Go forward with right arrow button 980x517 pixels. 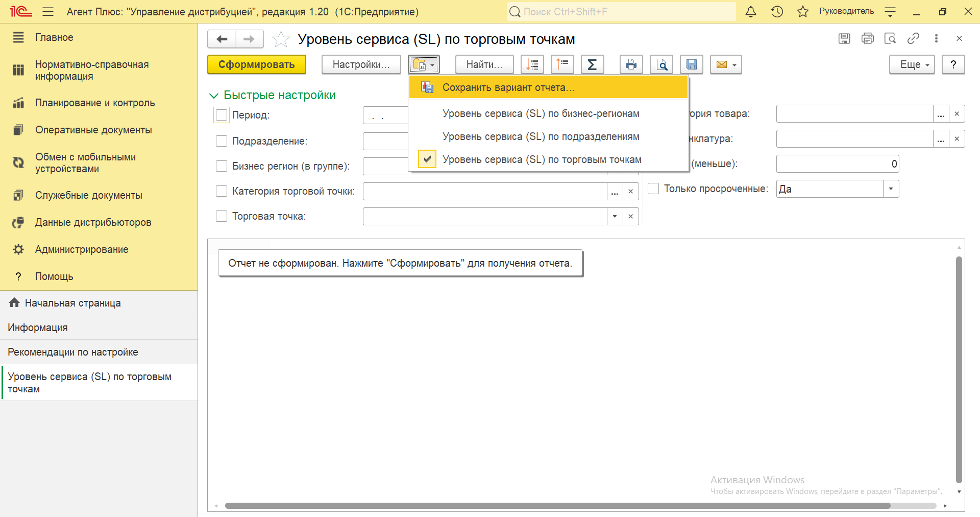coord(250,39)
